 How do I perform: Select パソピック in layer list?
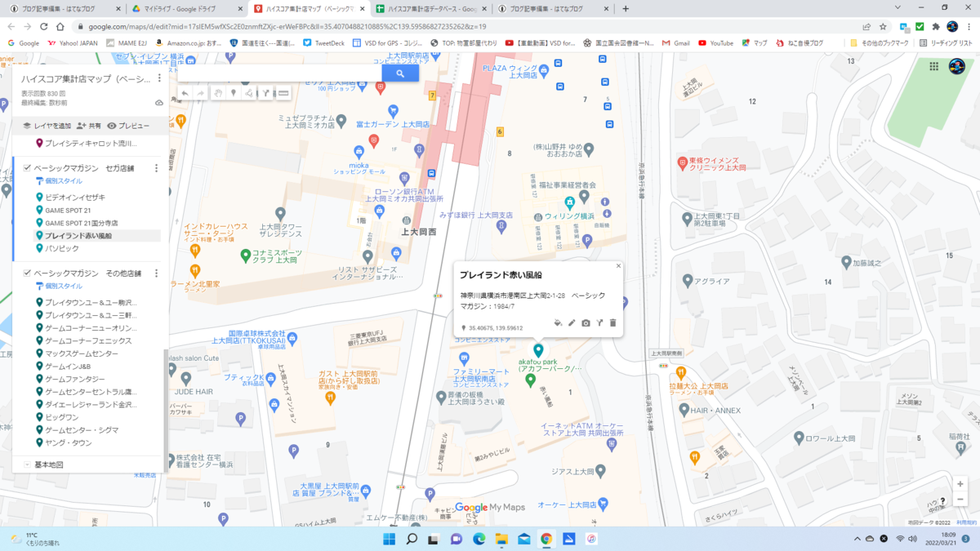point(62,248)
